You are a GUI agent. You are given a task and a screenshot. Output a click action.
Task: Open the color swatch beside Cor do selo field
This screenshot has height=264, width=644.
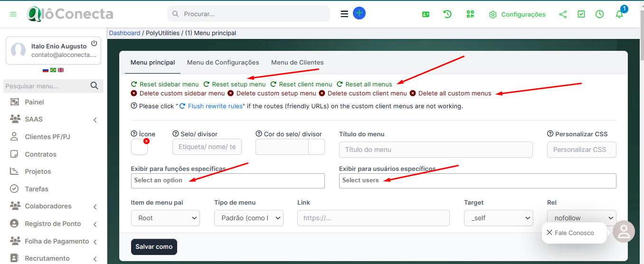point(317,147)
